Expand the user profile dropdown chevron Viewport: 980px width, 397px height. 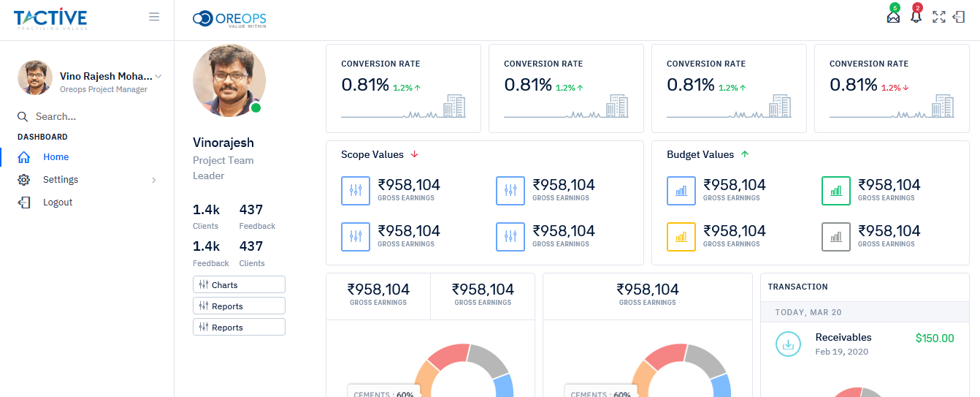tap(158, 77)
